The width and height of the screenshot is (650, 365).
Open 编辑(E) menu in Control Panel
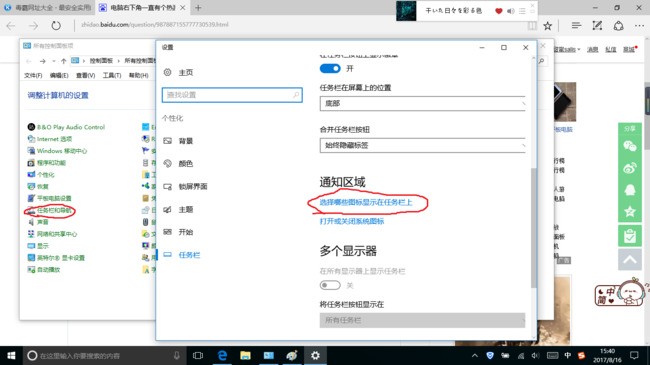tap(59, 75)
